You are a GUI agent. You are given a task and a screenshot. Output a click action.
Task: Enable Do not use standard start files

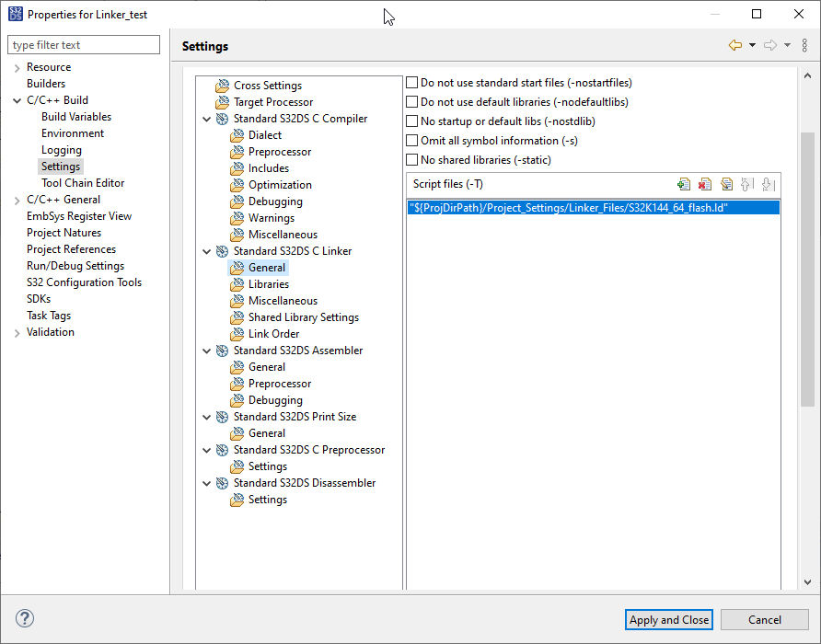(x=412, y=83)
